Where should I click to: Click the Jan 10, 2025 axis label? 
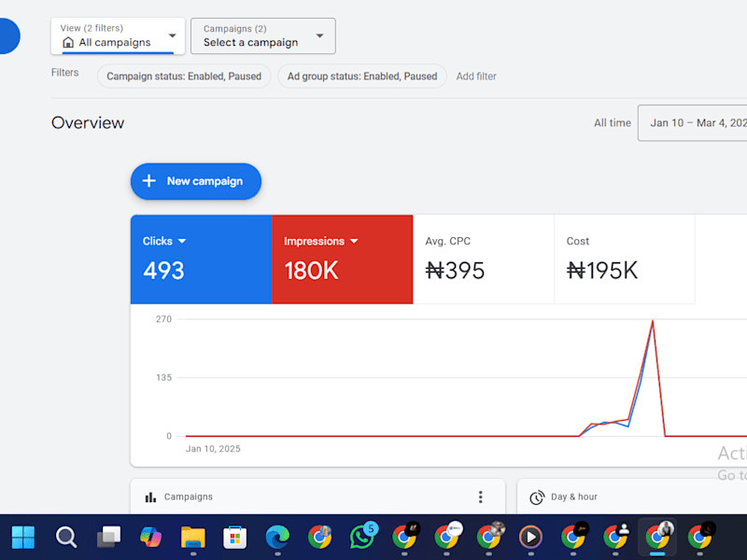(x=213, y=449)
